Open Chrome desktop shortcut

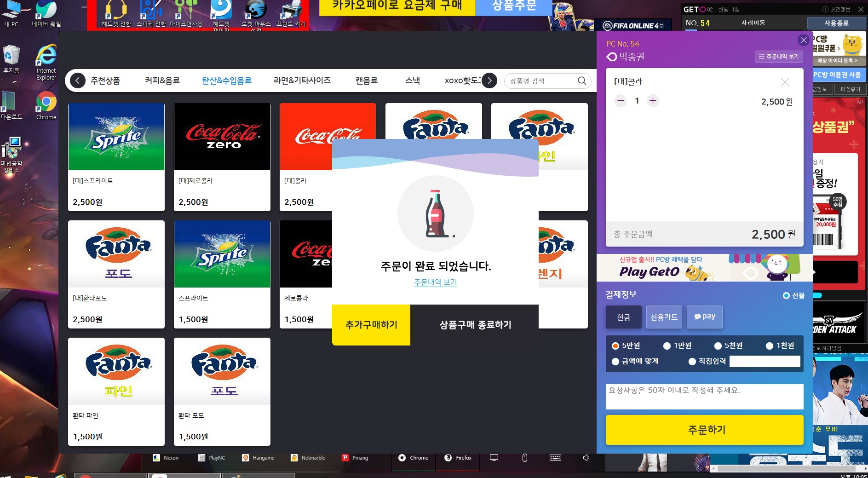pyautogui.click(x=46, y=106)
